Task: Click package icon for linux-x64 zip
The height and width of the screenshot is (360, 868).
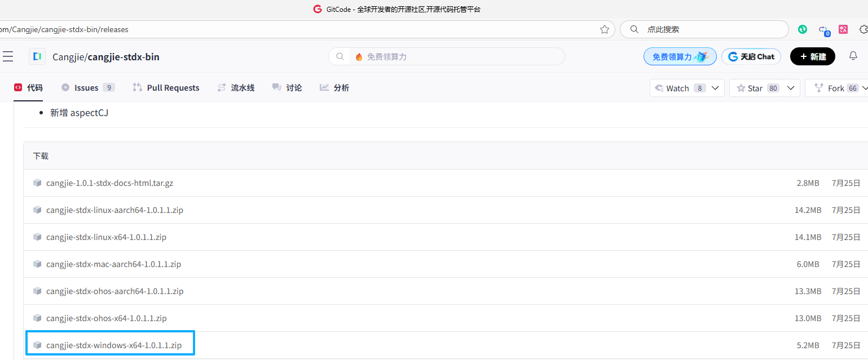Action: [37, 237]
